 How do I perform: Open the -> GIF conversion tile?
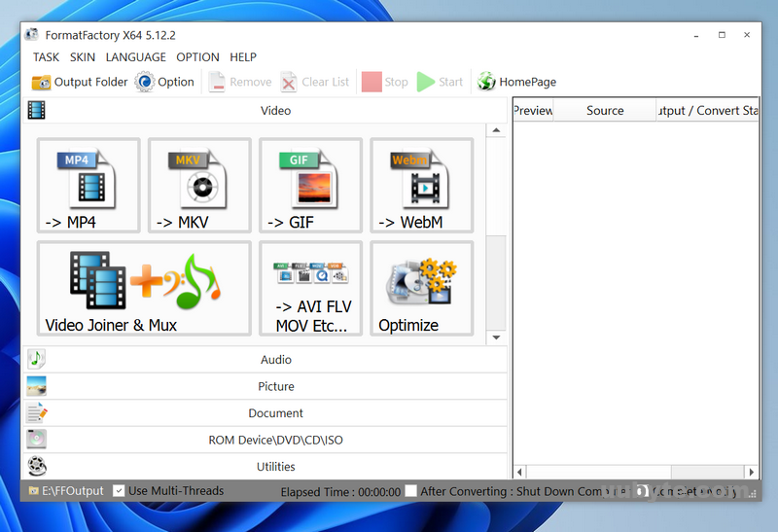tap(310, 185)
